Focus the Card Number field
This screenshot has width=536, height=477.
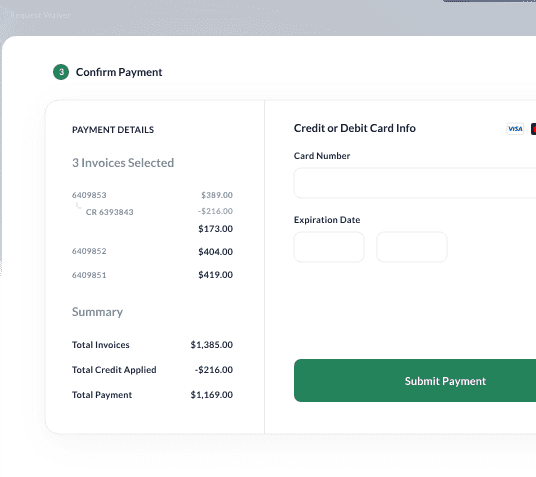tap(415, 183)
